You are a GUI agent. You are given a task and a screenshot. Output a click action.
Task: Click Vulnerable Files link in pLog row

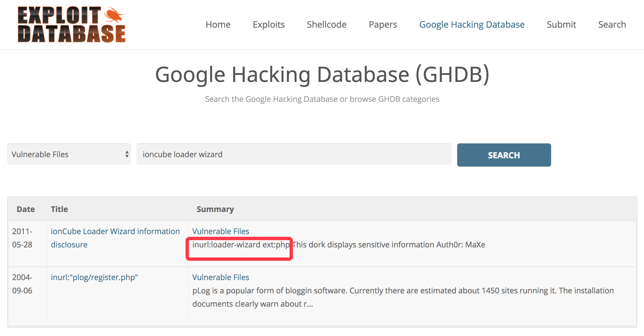pos(221,277)
